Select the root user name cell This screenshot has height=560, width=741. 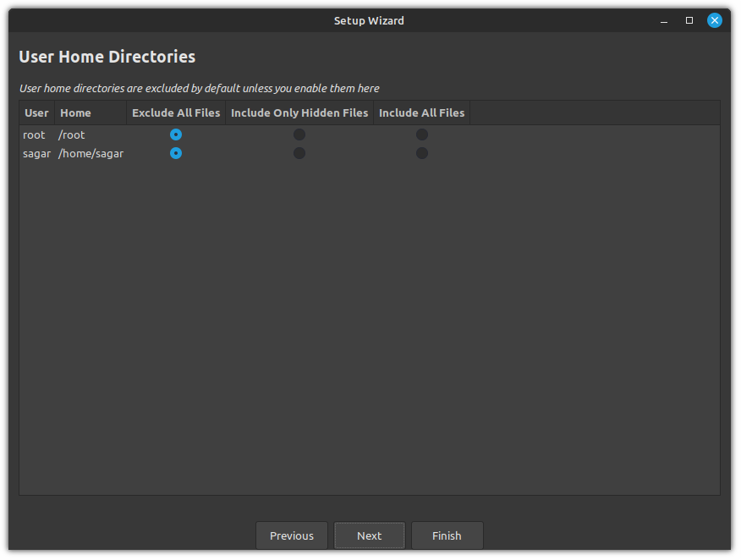pos(34,135)
